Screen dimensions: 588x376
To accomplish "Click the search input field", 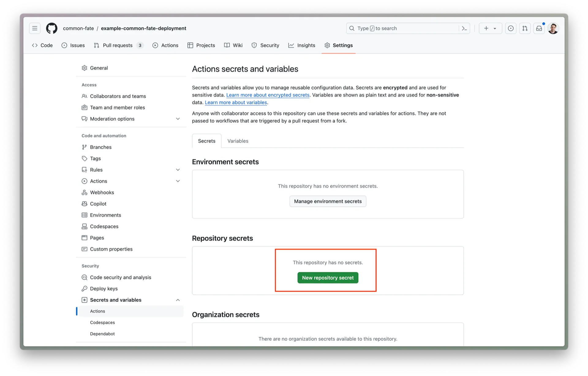I will (407, 28).
